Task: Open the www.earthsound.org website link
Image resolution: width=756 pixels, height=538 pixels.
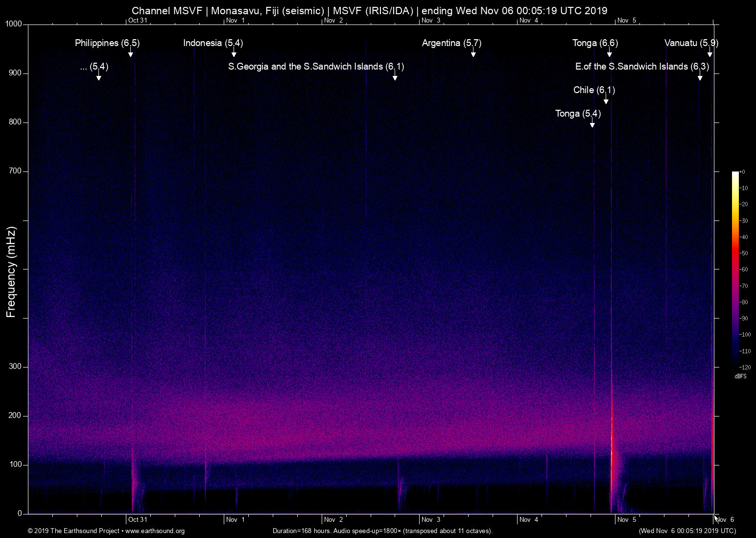Action: point(155,531)
